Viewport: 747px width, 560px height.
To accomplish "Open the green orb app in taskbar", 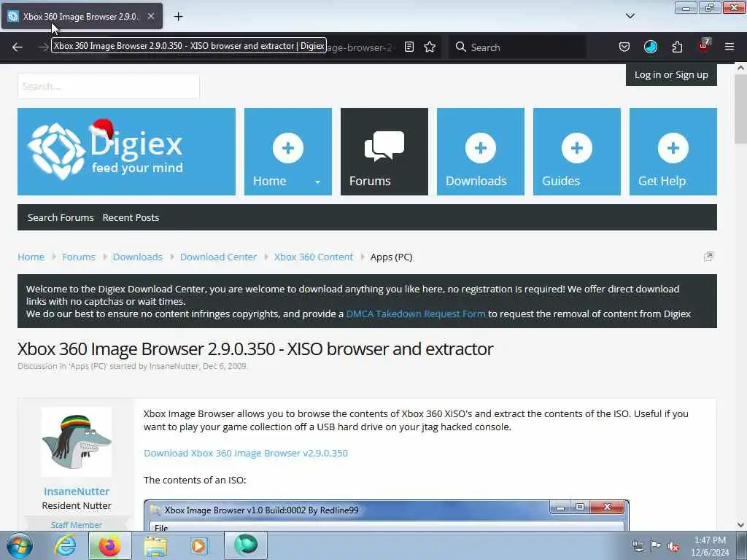I will [245, 545].
